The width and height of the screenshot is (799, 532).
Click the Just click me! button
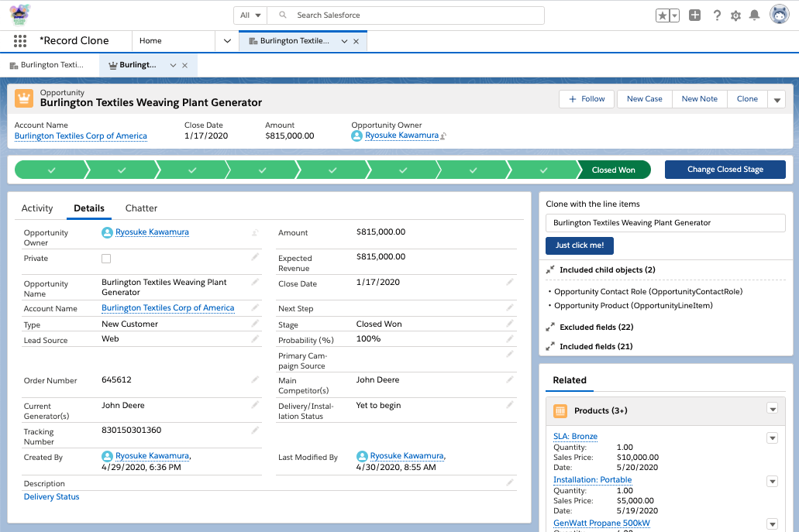pyautogui.click(x=580, y=245)
